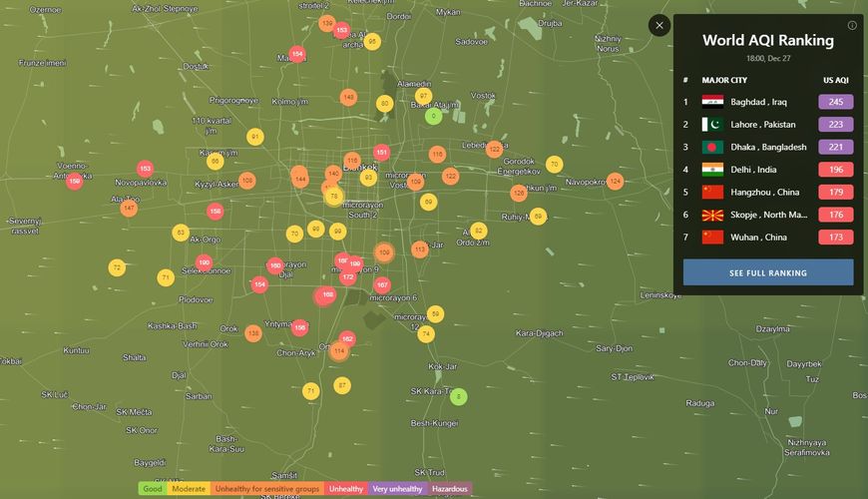Click the 179 AQI badge for Hangzhou
The height and width of the screenshot is (499, 868).
coord(835,192)
